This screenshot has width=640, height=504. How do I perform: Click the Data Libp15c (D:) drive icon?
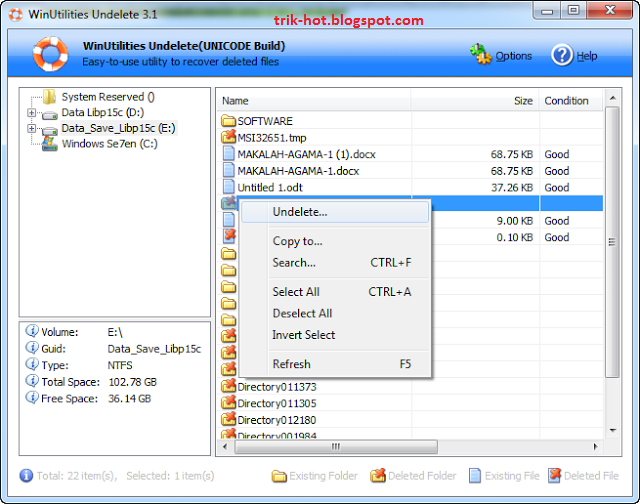click(x=50, y=115)
